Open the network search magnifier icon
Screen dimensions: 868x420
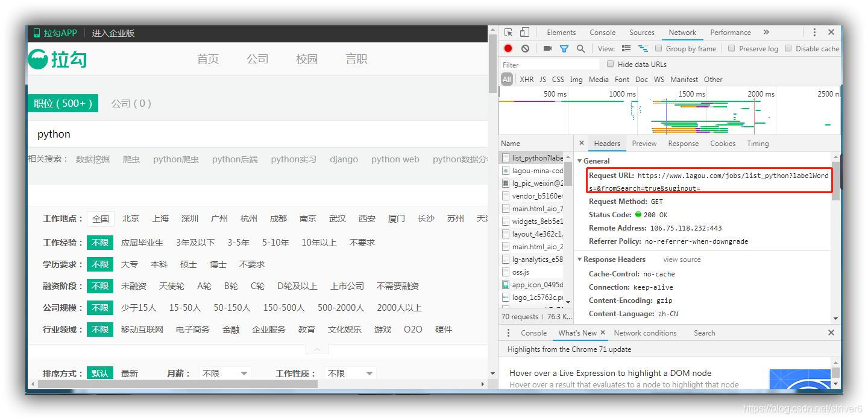coord(580,49)
